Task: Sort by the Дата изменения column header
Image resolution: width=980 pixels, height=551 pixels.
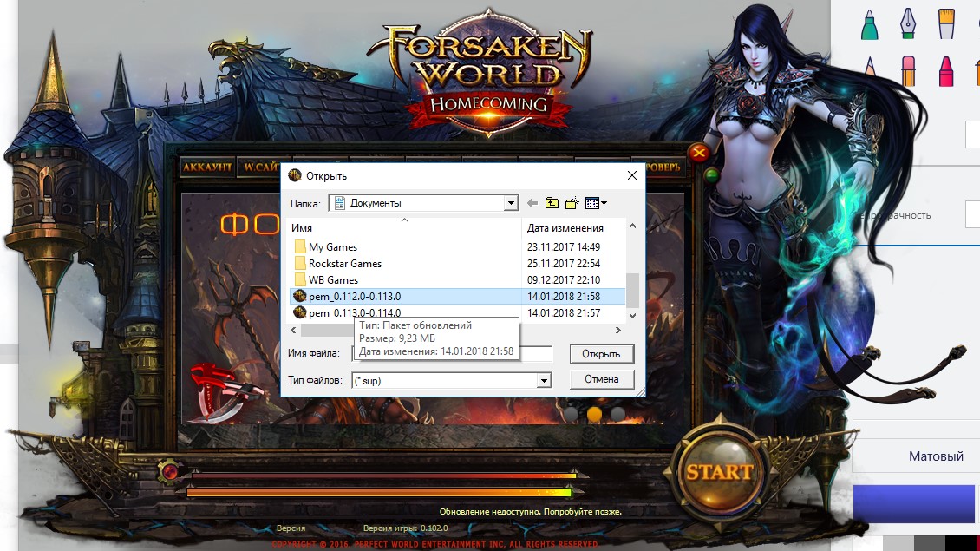Action: click(x=573, y=228)
